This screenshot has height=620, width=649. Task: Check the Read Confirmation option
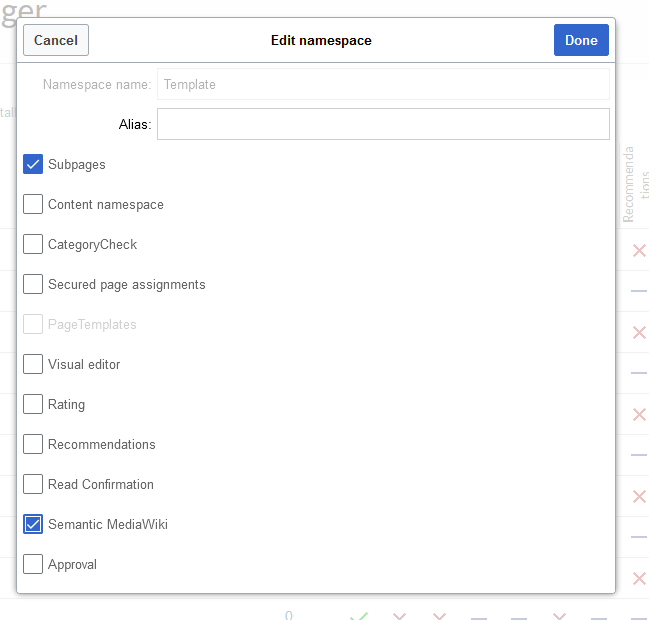pyautogui.click(x=33, y=484)
